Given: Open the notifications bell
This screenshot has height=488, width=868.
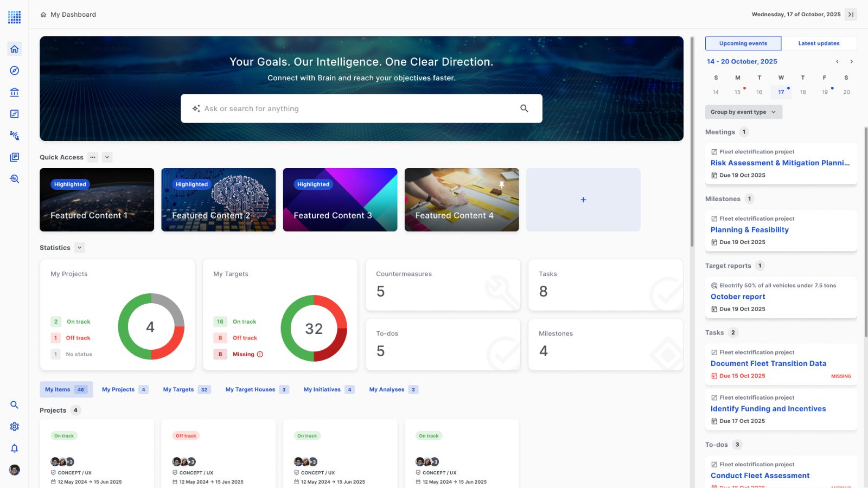Looking at the screenshot, I should pyautogui.click(x=15, y=448).
